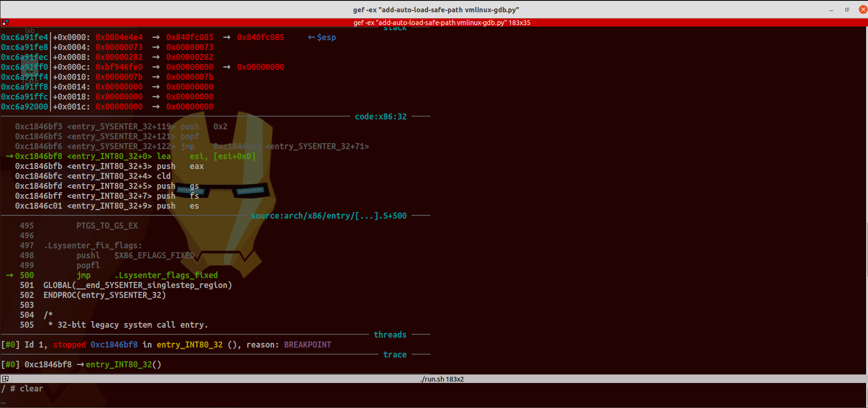Click the push gs instruction
This screenshot has width=868, height=408.
coord(107,186)
